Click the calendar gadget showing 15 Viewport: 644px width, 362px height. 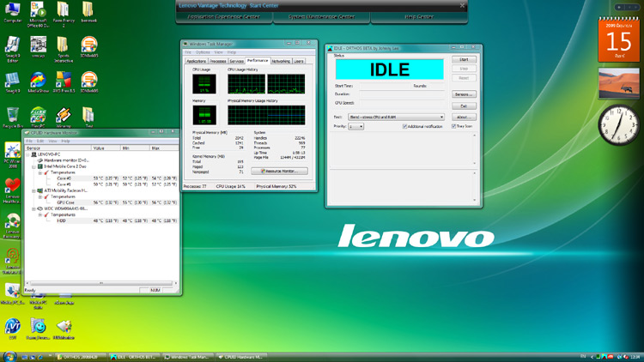click(618, 39)
